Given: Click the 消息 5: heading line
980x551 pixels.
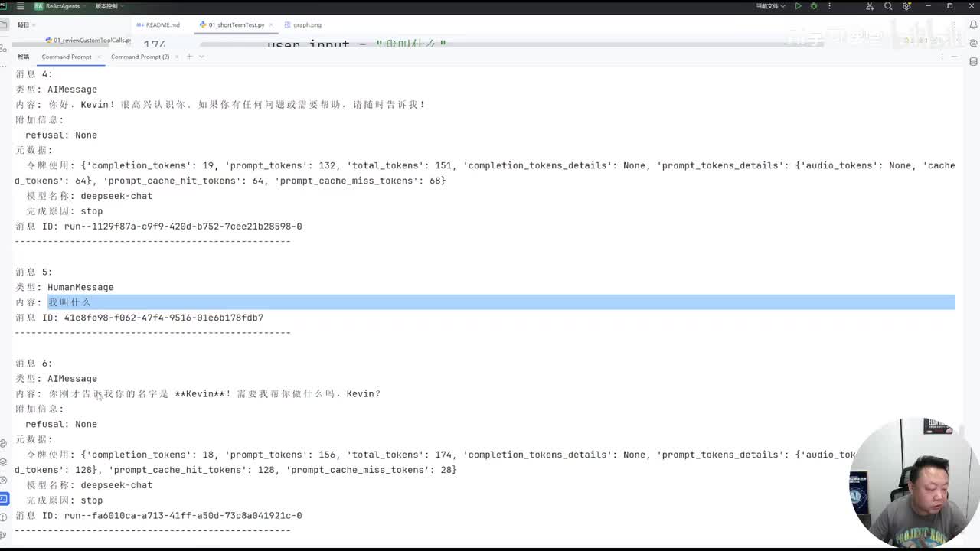Looking at the screenshot, I should coord(34,272).
